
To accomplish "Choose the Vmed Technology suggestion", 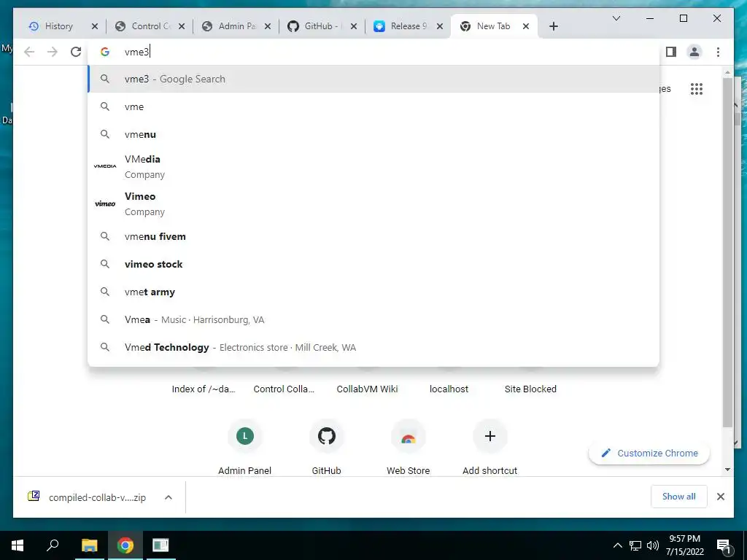I will tap(374, 347).
